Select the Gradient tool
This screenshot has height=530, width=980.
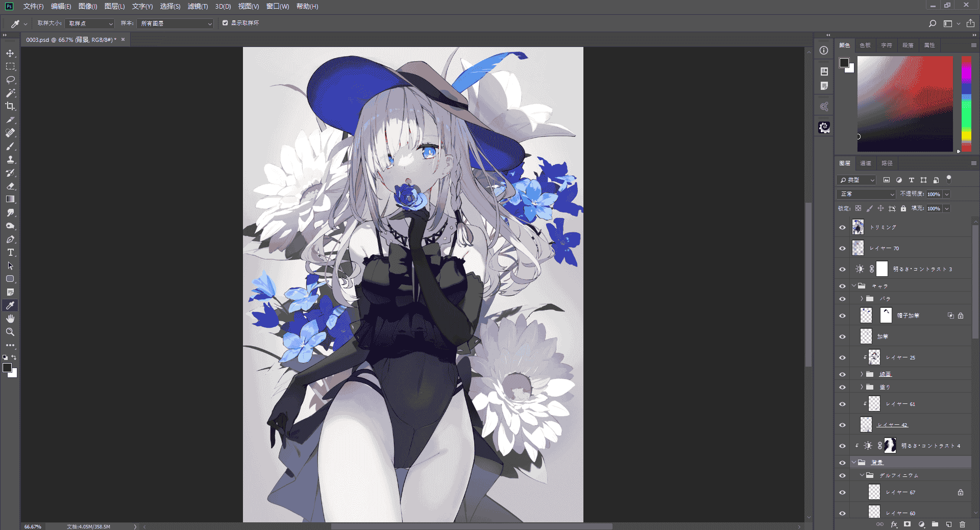(10, 199)
